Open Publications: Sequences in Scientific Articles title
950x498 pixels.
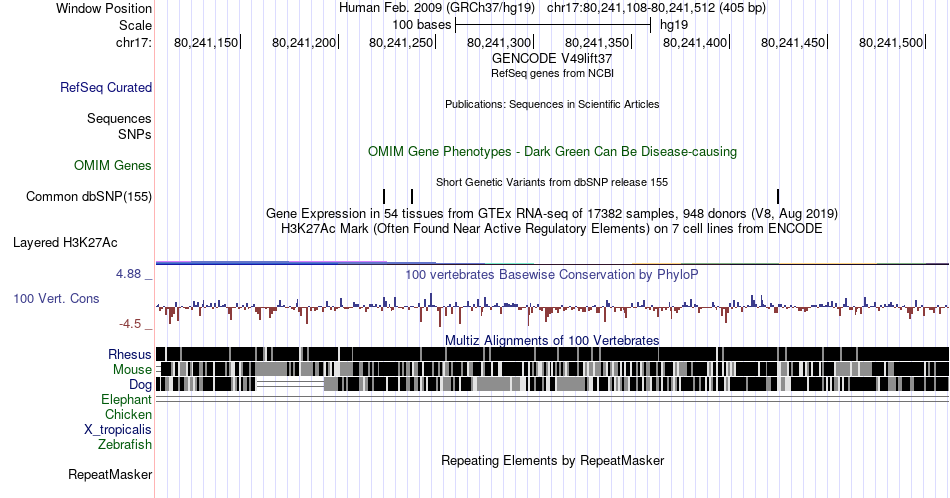coord(552,104)
